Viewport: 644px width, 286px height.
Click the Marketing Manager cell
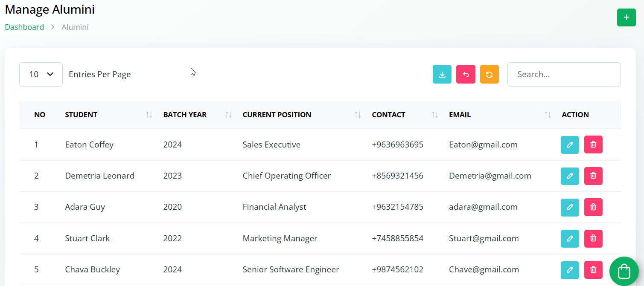click(x=280, y=238)
